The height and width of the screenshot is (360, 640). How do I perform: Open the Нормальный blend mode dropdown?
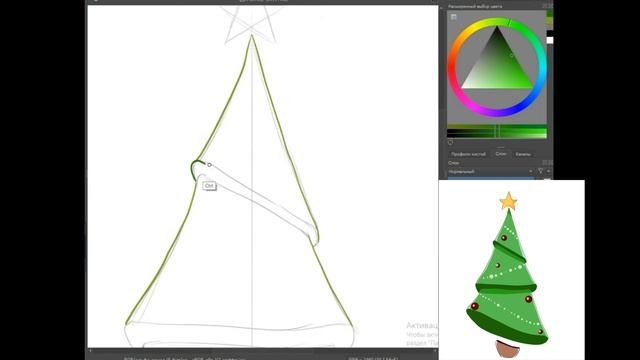click(x=491, y=171)
